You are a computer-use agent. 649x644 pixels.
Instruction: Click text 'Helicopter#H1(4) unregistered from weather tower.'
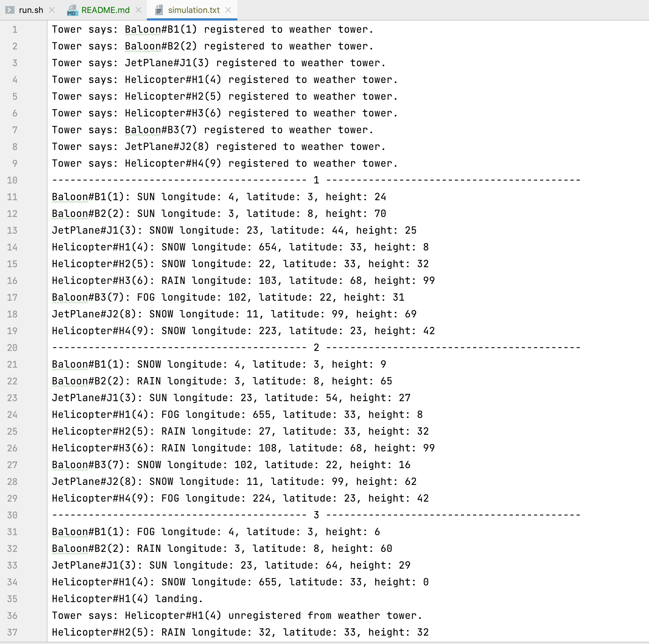pos(274,616)
